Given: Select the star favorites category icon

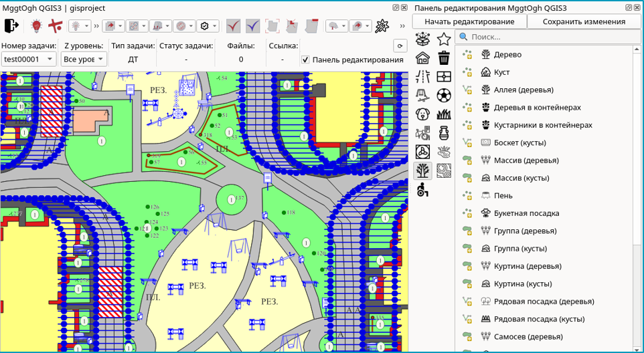Looking at the screenshot, I should pyautogui.click(x=444, y=39).
